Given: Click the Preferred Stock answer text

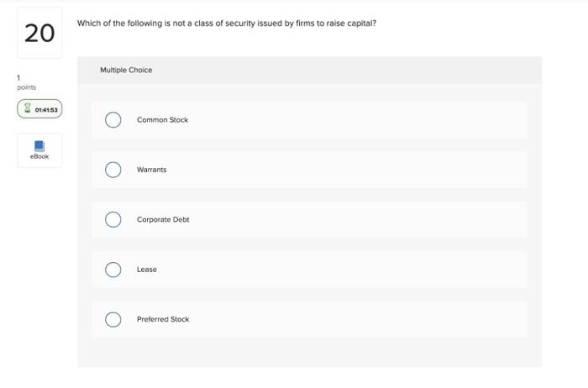Looking at the screenshot, I should coord(163,319).
